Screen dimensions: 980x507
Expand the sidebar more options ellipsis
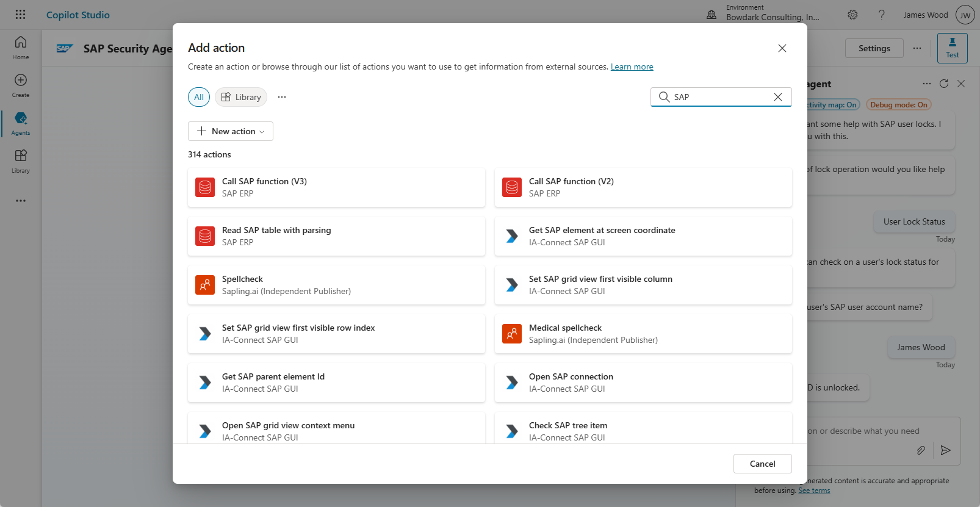click(21, 201)
